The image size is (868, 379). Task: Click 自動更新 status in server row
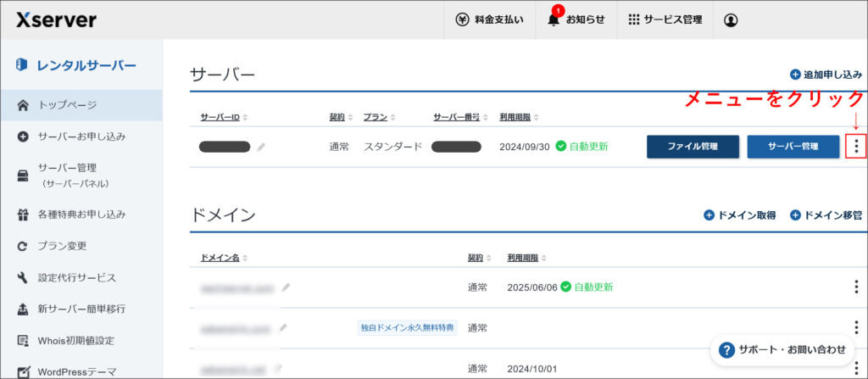click(581, 147)
